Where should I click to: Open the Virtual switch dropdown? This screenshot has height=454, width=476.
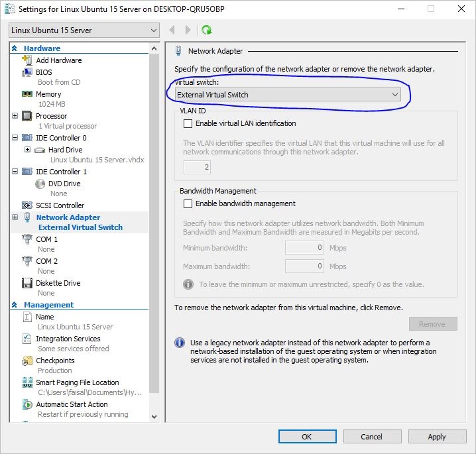point(288,95)
